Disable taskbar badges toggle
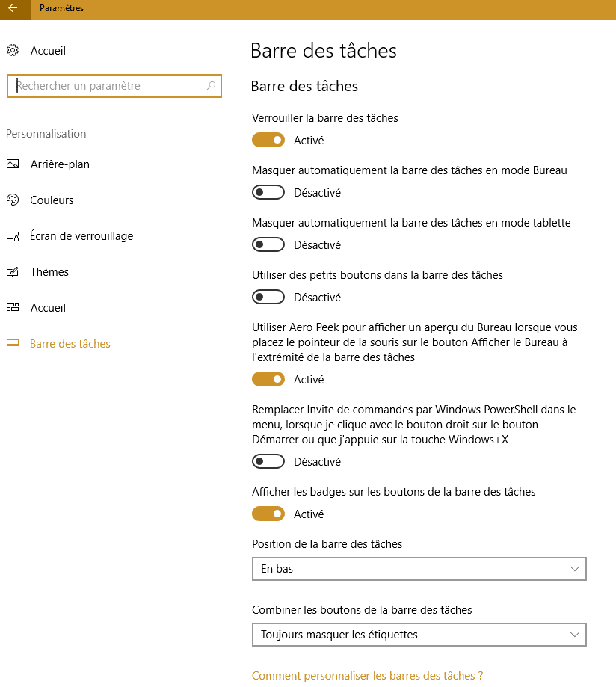616x687 pixels. [x=268, y=514]
